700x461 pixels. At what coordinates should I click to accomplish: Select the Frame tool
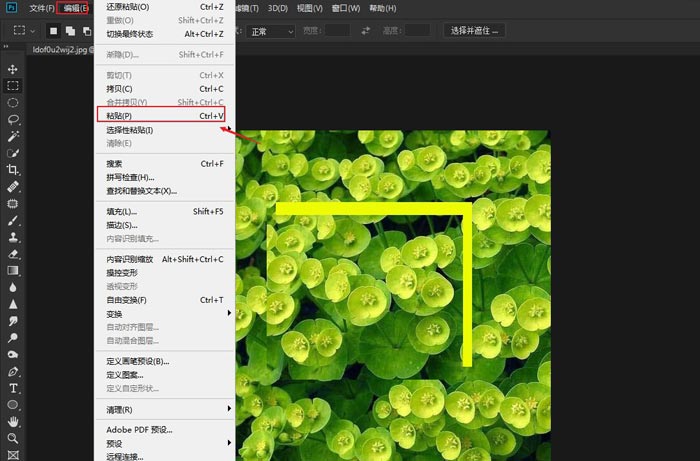click(x=12, y=455)
